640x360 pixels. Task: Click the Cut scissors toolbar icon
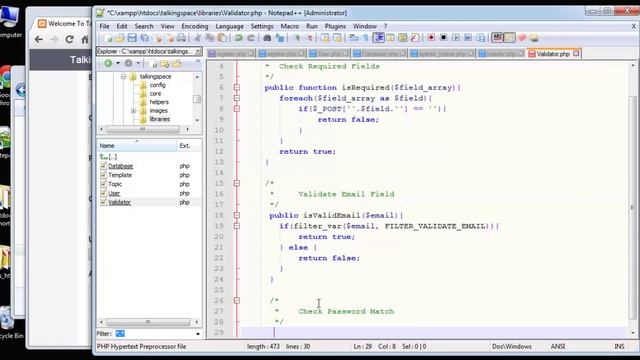point(198,38)
